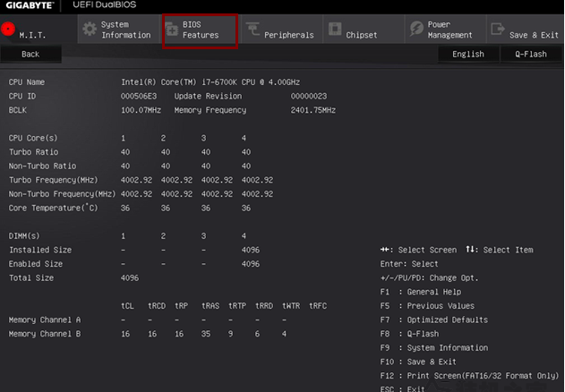Open the English language selector
This screenshot has width=565, height=392.
pos(467,54)
